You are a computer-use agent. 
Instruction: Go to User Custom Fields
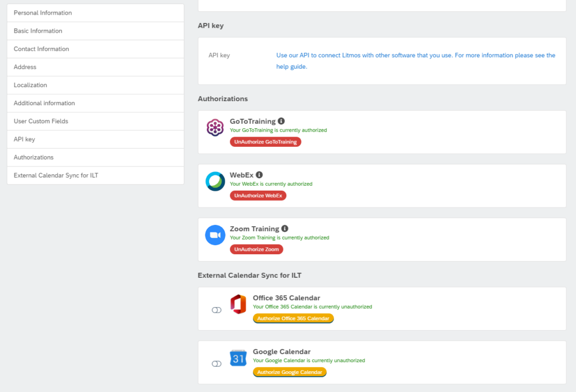pos(96,121)
